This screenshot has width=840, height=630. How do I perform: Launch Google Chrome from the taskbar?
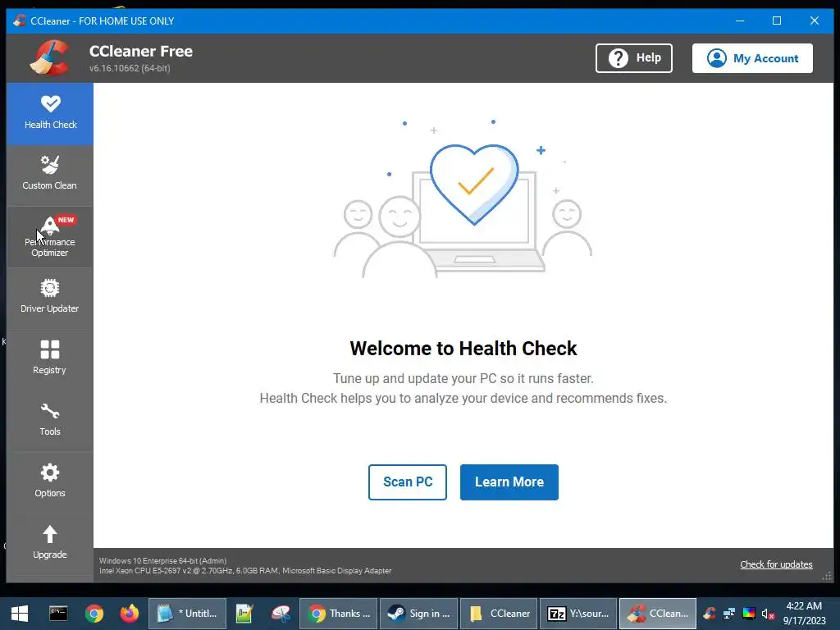pos(94,614)
